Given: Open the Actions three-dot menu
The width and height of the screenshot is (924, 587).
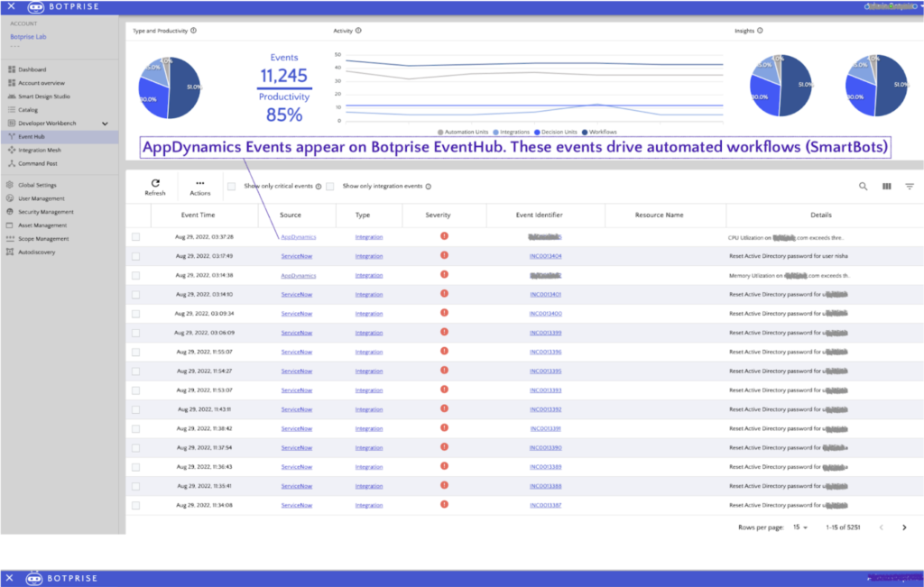Looking at the screenshot, I should (x=199, y=183).
